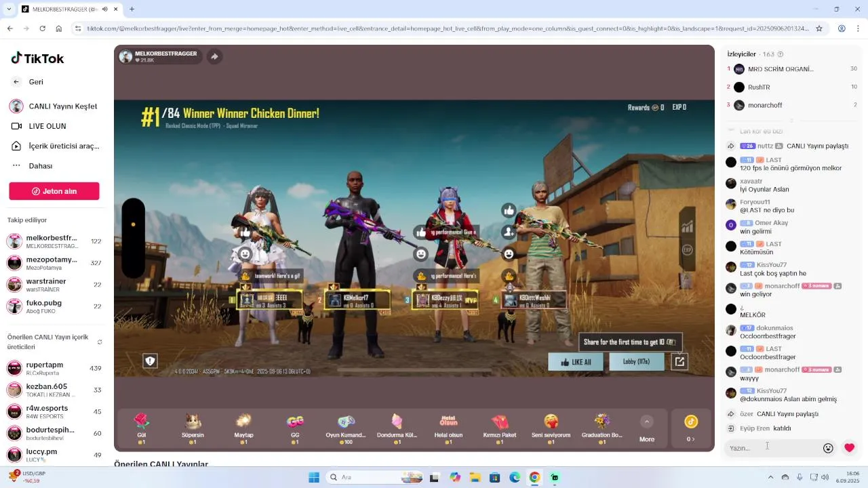Screen dimensions: 868x488
Task: Open r4w.esports suggested live stream
Action: (x=54, y=411)
